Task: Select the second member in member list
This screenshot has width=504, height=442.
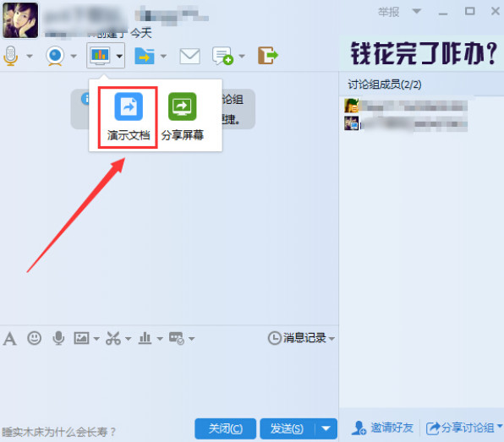Action: (406, 123)
